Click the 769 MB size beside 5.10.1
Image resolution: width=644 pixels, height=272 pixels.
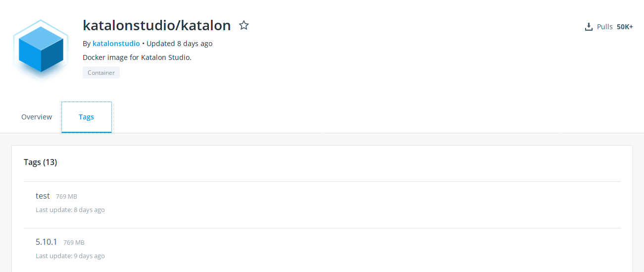[x=74, y=243]
